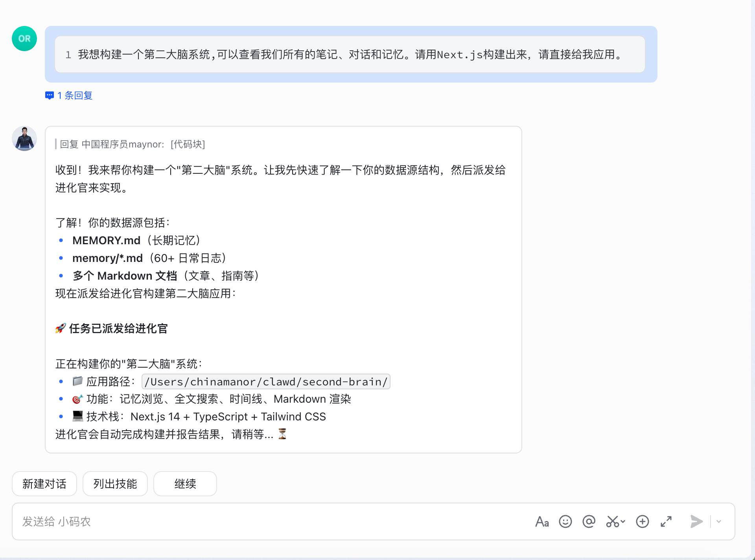Open the send options dropdown chevron
The height and width of the screenshot is (560, 755).
coord(719,522)
